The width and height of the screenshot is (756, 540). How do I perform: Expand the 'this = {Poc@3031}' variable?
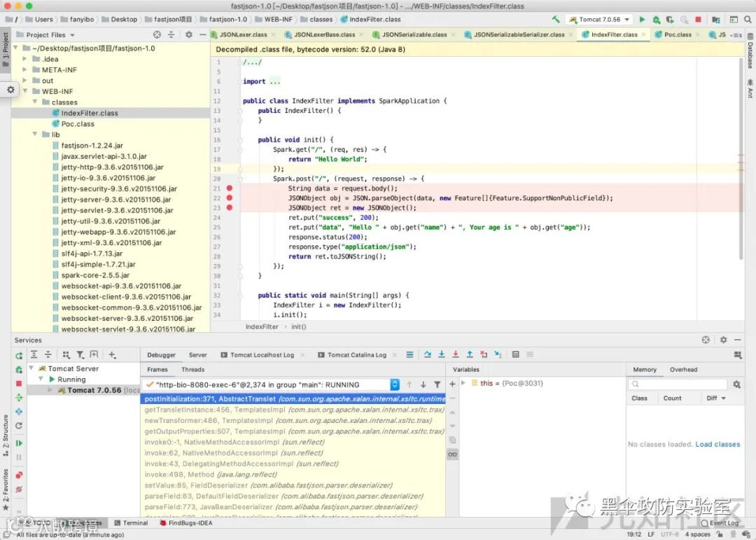coord(463,383)
